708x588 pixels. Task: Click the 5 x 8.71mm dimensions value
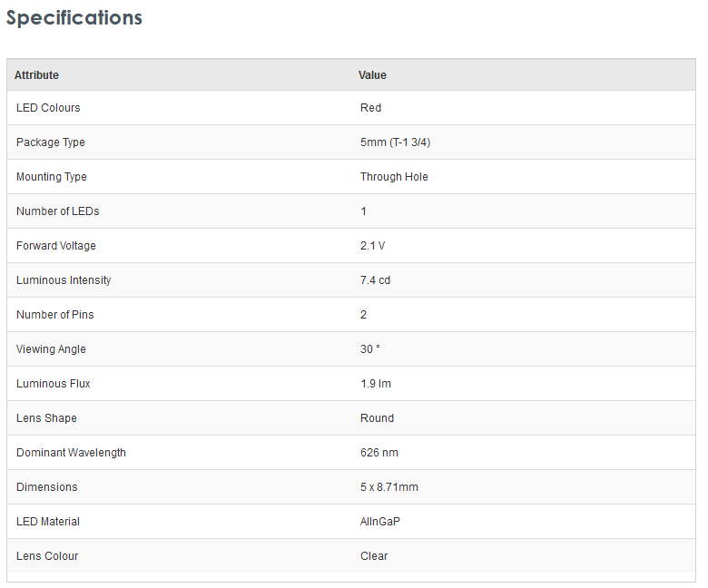(x=389, y=487)
